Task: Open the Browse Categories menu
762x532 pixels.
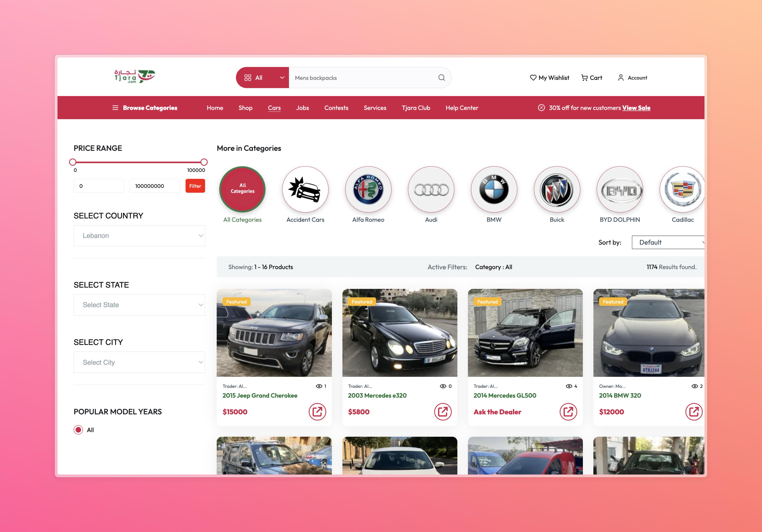Action: (145, 107)
